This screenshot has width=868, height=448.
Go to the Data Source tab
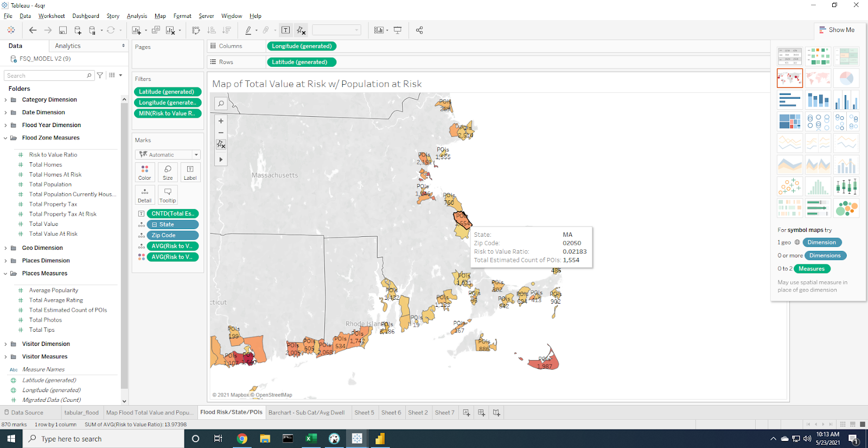coord(24,413)
